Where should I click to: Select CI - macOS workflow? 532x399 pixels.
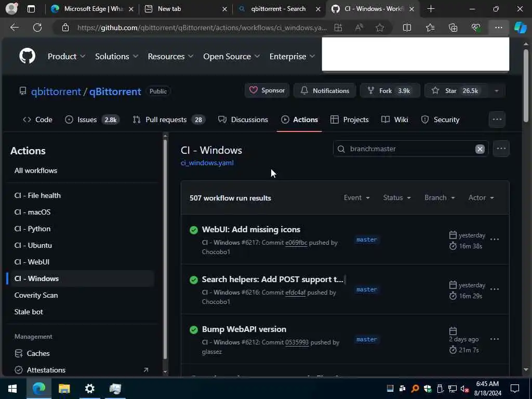pos(33,212)
